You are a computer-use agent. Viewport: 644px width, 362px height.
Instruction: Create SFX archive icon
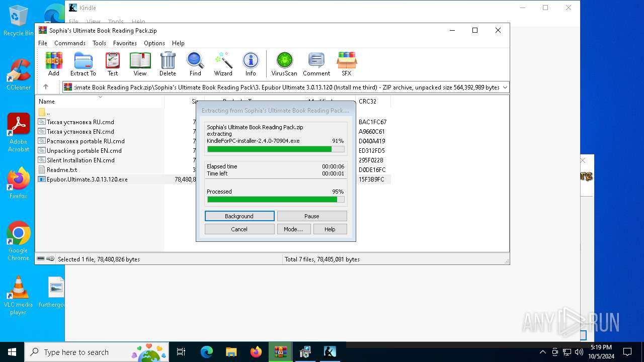click(x=347, y=64)
